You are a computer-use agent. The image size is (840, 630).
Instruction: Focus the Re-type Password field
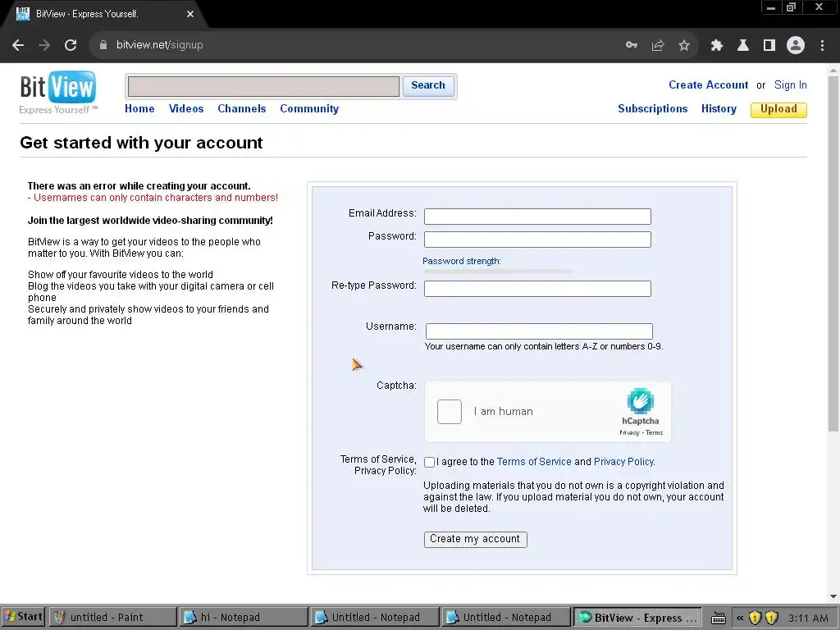537,289
